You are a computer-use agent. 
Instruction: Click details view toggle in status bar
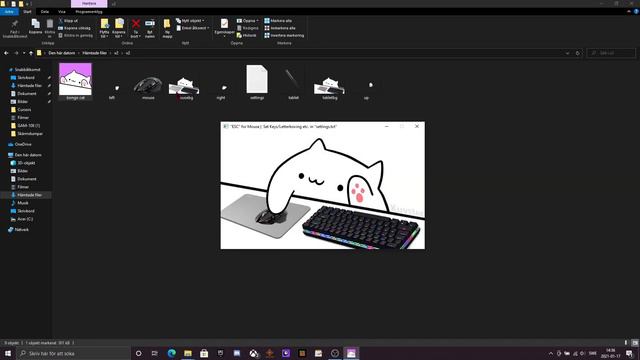coord(626,343)
